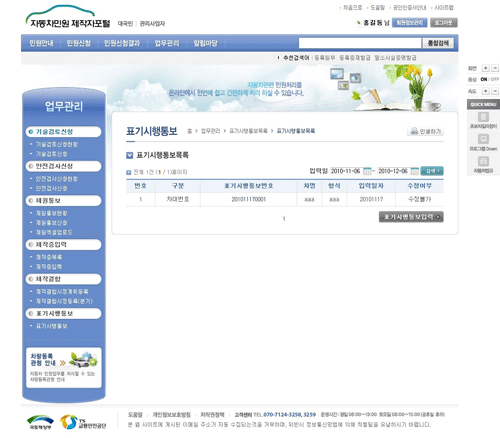This screenshot has height=438, width=500.
Task: Click the TS 교통안전공단 logo in footer
Action: pos(83,422)
